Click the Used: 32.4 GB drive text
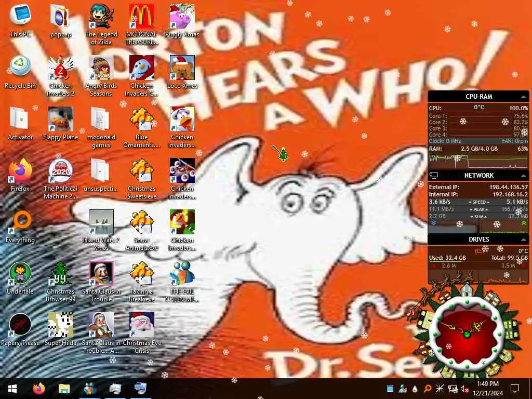The height and width of the screenshot is (399, 532). tap(447, 258)
